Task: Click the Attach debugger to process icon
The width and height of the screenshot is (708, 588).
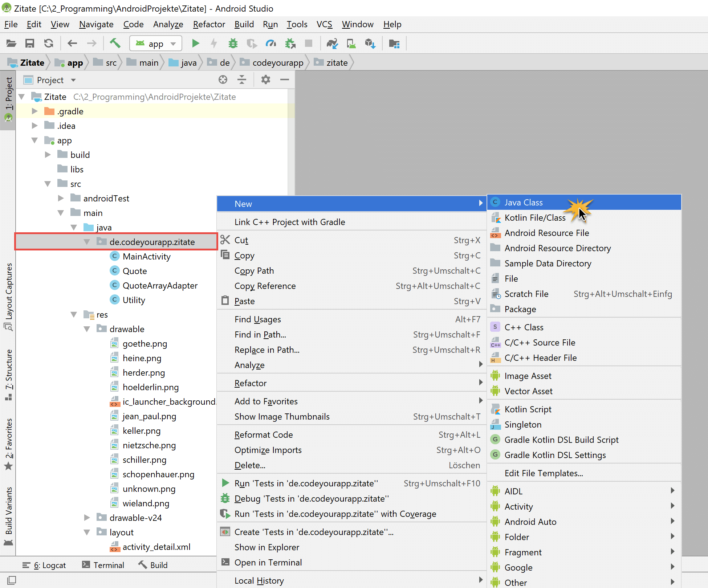Action: pyautogui.click(x=290, y=44)
